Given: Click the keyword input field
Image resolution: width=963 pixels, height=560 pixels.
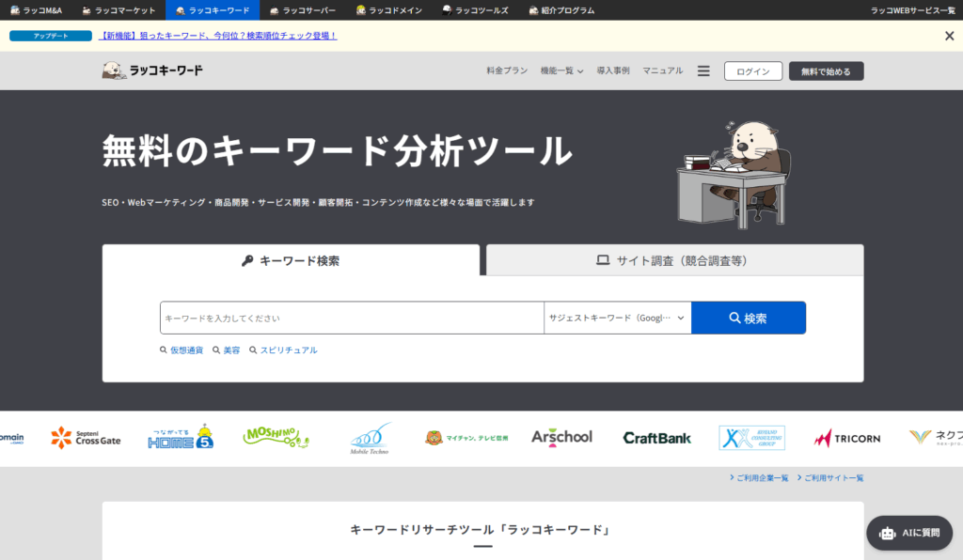Looking at the screenshot, I should coord(352,318).
